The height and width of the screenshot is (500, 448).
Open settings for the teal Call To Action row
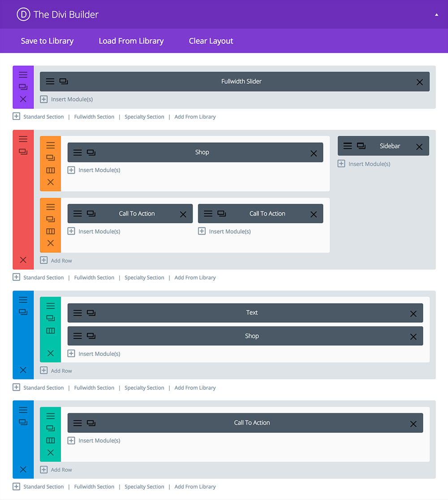coord(50,415)
